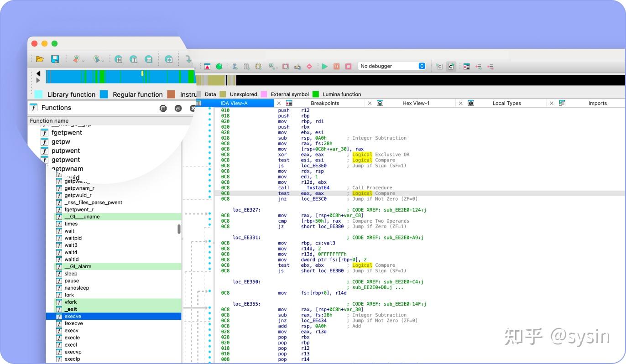Select the execve function in the list
The width and height of the screenshot is (626, 364).
tap(73, 316)
